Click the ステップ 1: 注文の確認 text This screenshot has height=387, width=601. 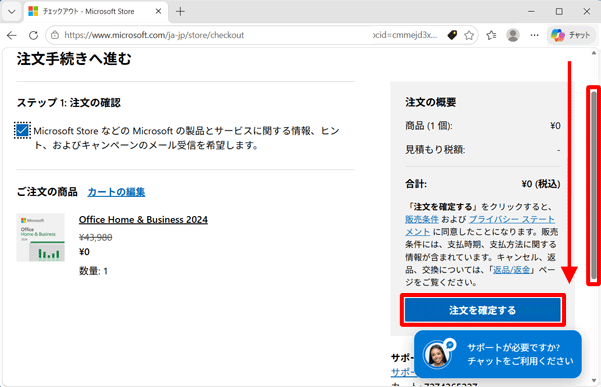tap(69, 103)
